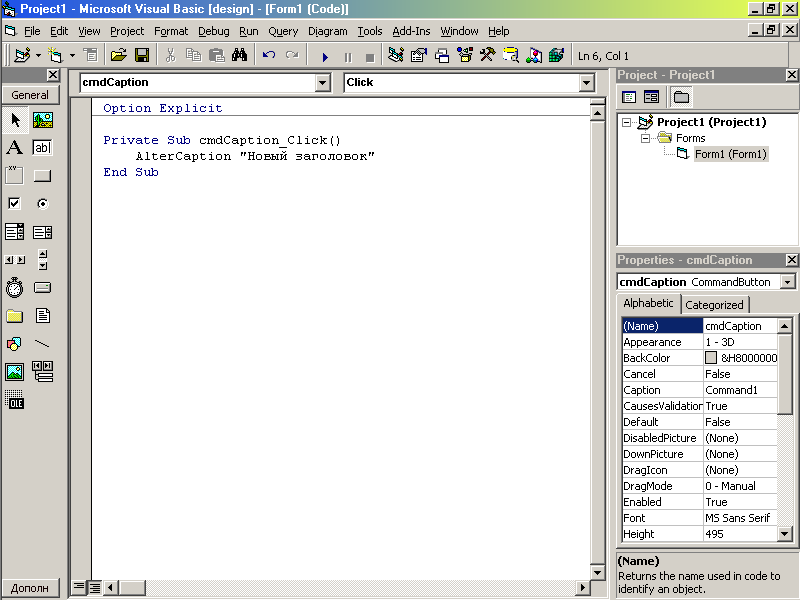Select the DirListBox folder tool
The width and height of the screenshot is (800, 600).
[x=15, y=316]
